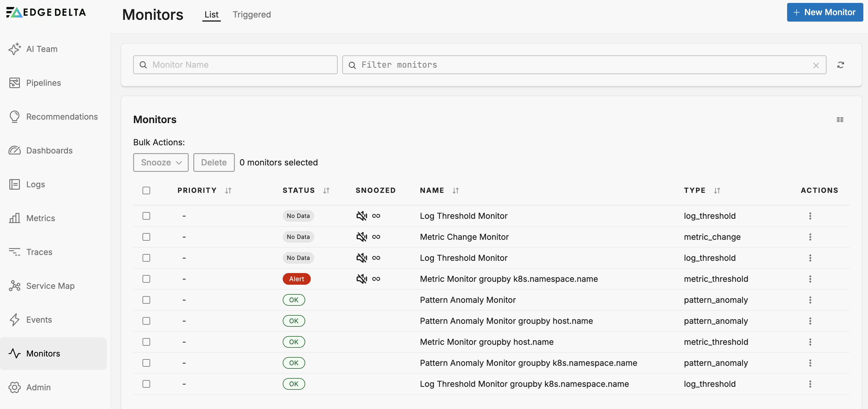
Task: Select all monitors with the header checkbox
Action: pyautogui.click(x=146, y=190)
